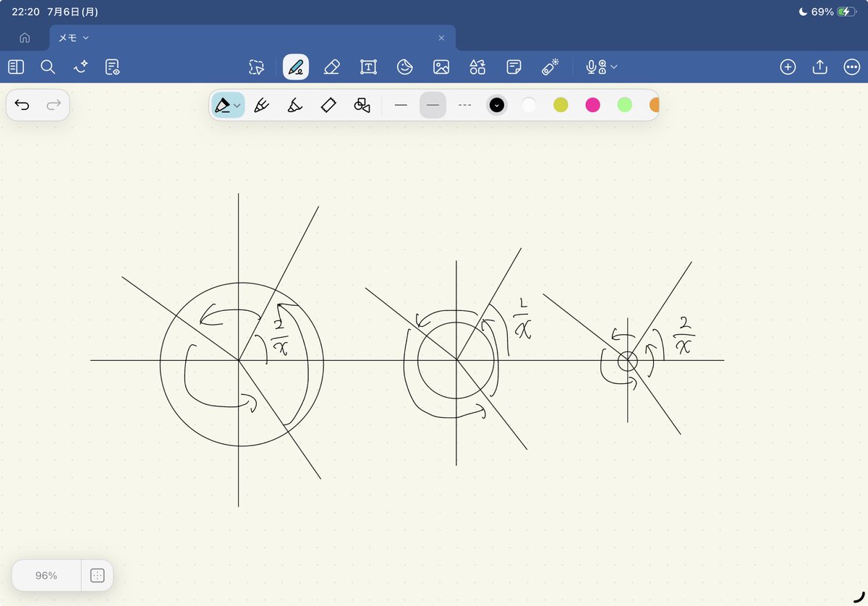Close the メモ tab
The height and width of the screenshot is (606, 868).
(x=441, y=38)
